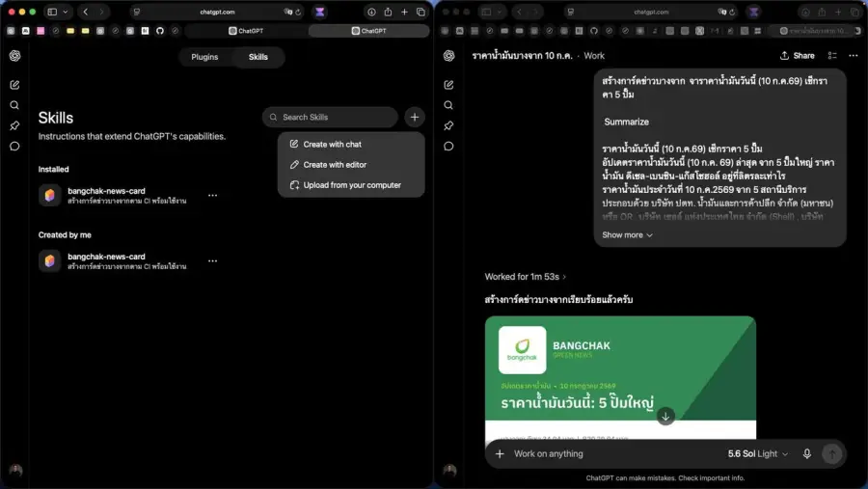
Task: Click the microphone dictation icon
Action: [807, 453]
